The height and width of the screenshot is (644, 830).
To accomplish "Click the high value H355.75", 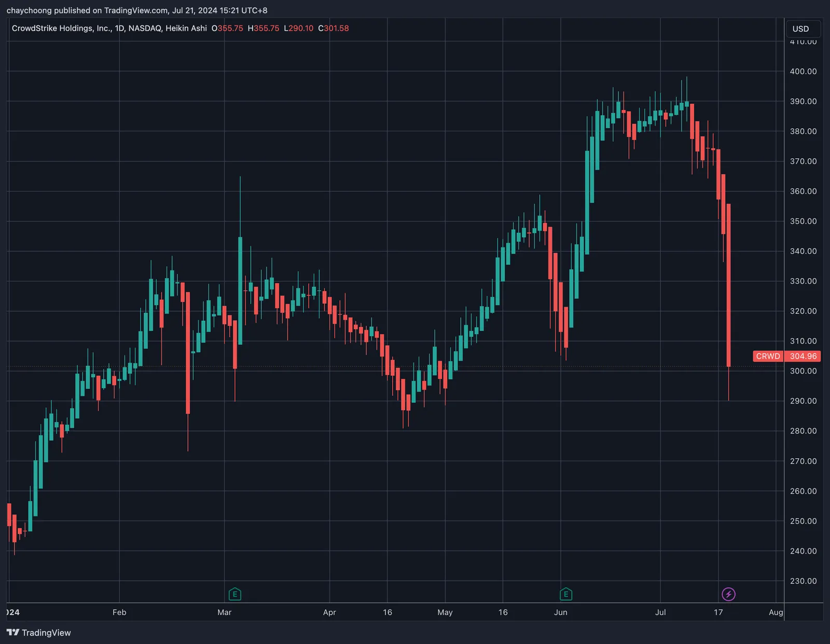I will click(x=264, y=28).
